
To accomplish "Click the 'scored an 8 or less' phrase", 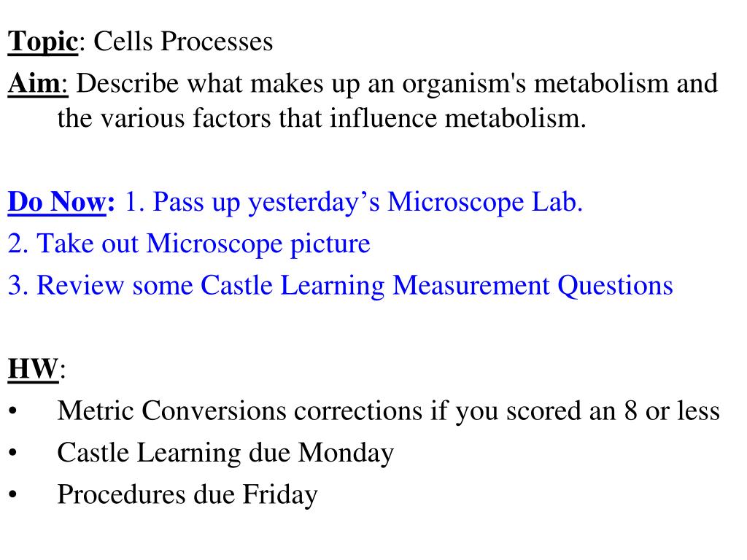I will (613, 411).
